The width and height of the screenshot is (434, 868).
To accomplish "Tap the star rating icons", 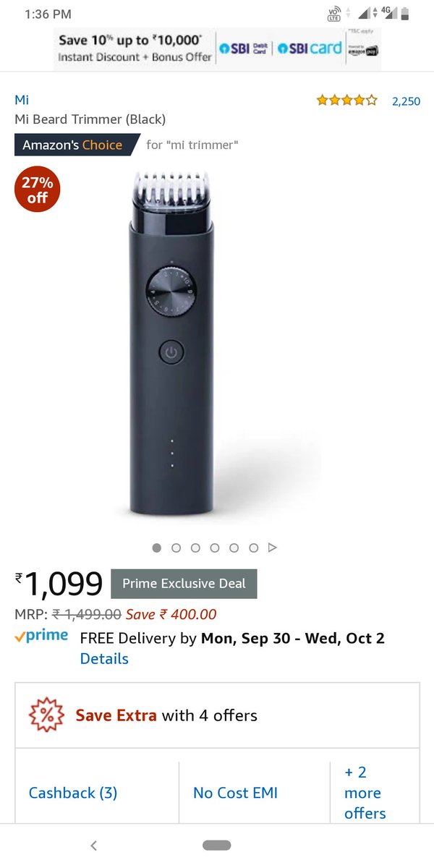I will 346,101.
